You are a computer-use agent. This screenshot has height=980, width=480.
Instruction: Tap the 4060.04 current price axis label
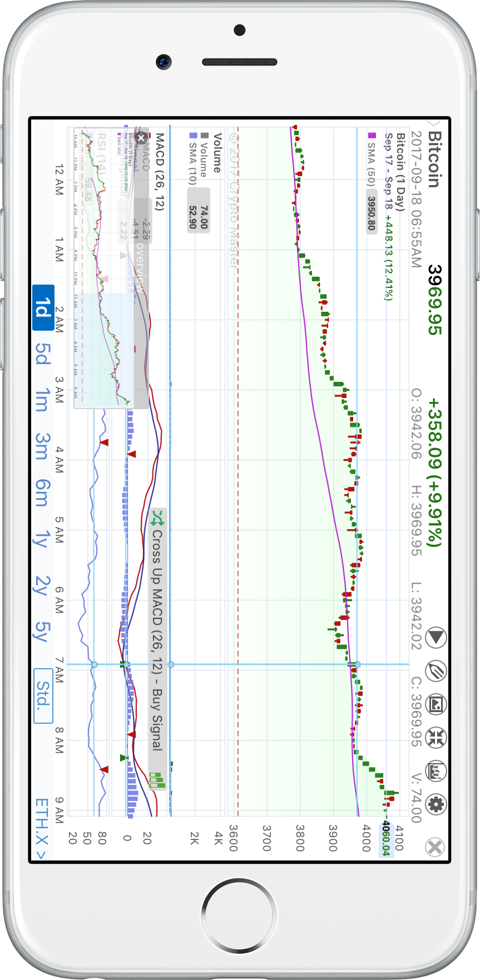point(385,838)
